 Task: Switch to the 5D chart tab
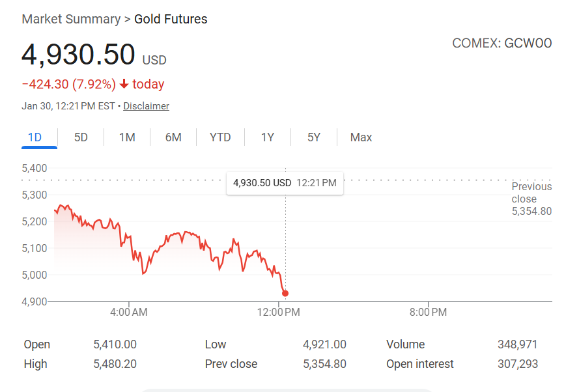[81, 137]
